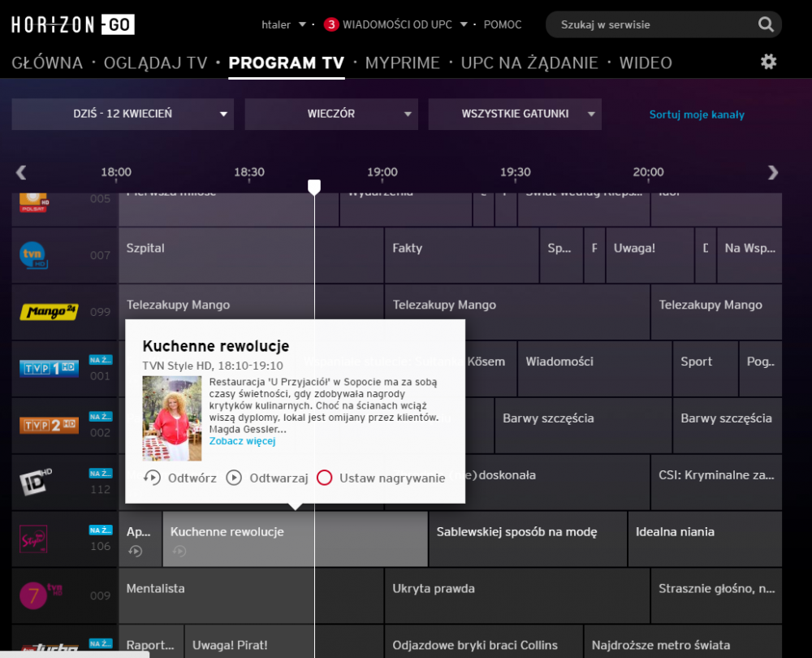
Task: Select the TVN Style channel logo
Action: click(x=33, y=539)
